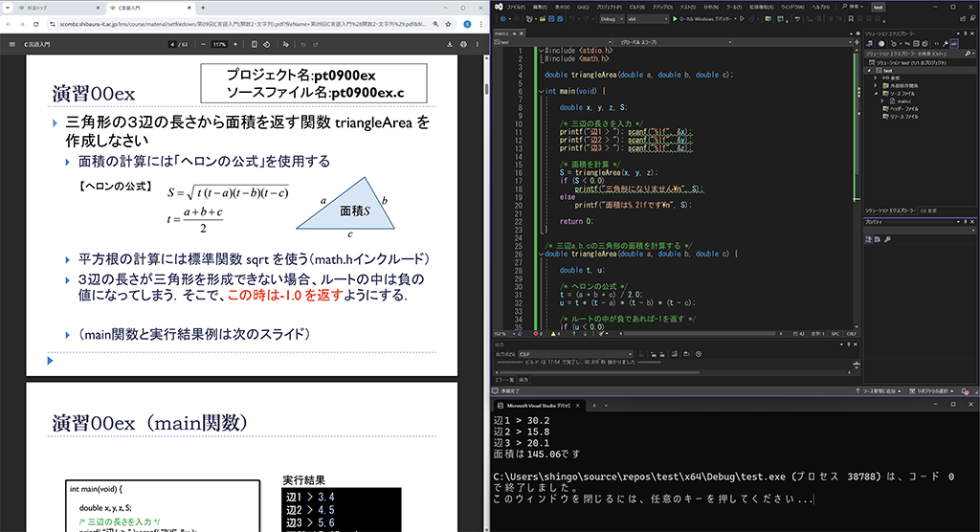The image size is (980, 532).
Task: Collapse the test project node in Solution Explorer
Action: tap(869, 71)
